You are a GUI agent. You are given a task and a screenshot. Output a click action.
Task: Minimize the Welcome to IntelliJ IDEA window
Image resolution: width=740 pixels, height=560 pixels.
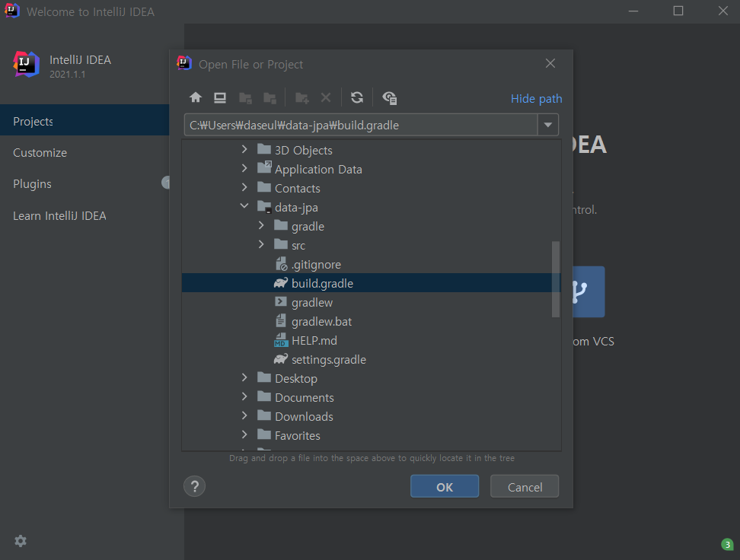point(633,11)
